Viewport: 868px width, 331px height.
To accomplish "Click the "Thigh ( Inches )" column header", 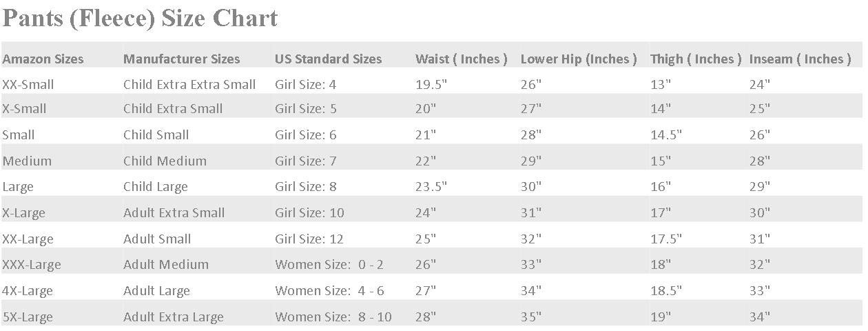I will tap(695, 59).
